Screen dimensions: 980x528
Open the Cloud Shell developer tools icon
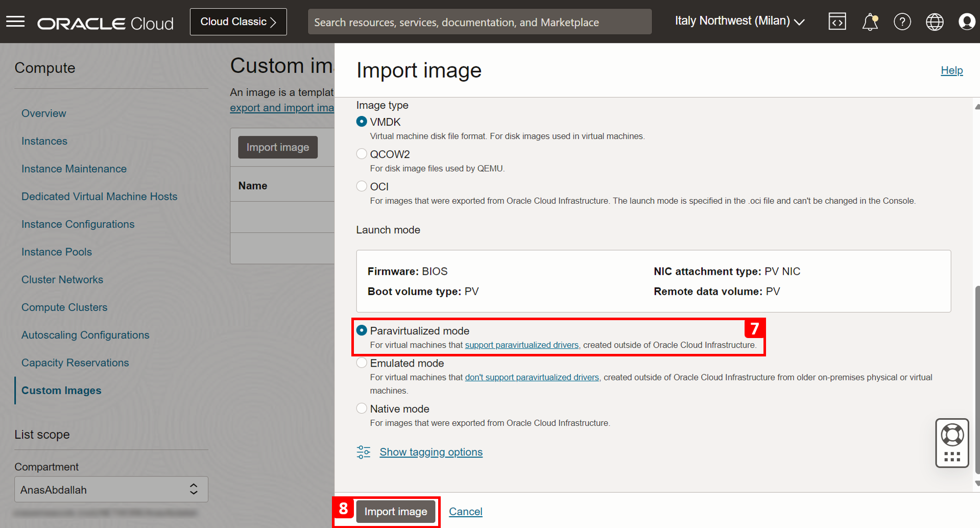pos(837,21)
